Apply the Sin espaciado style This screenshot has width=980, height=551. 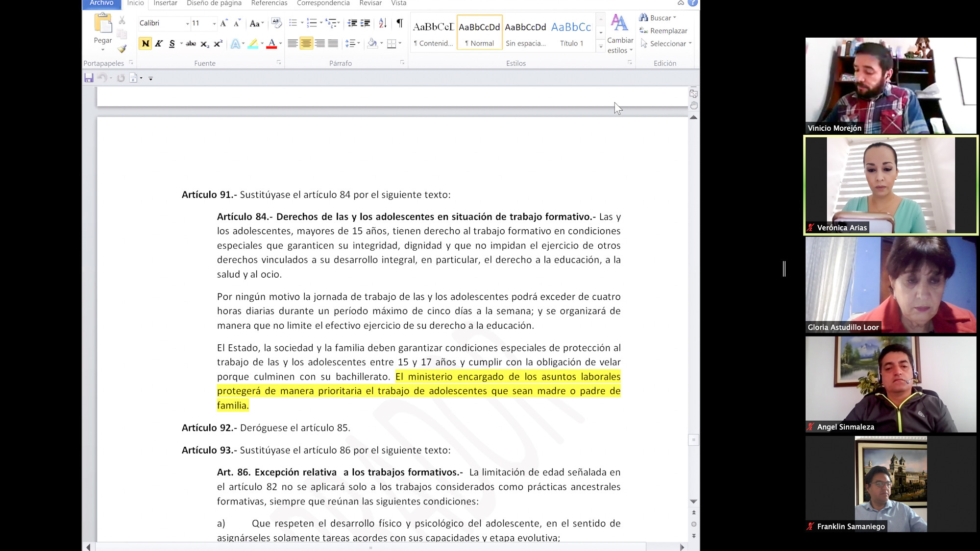tap(525, 32)
